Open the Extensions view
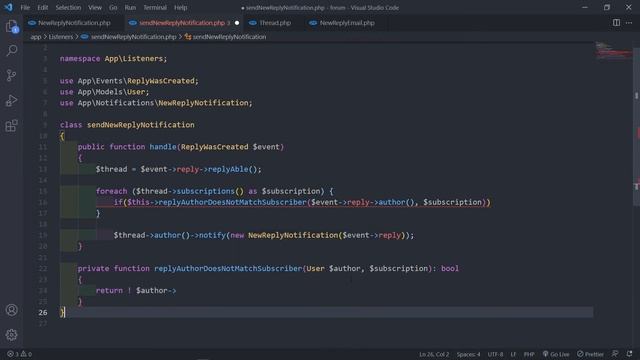 [11, 125]
